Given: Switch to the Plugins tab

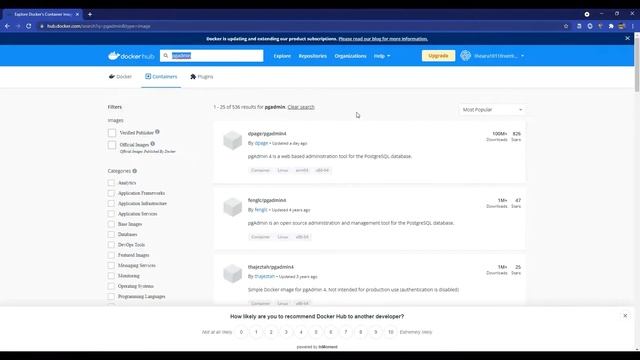Looking at the screenshot, I should (x=202, y=77).
